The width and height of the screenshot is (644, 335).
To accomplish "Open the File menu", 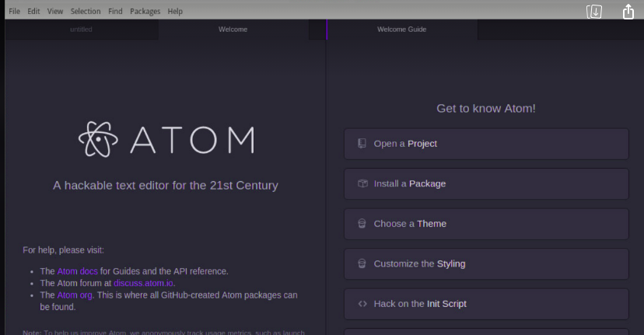I will coord(14,11).
